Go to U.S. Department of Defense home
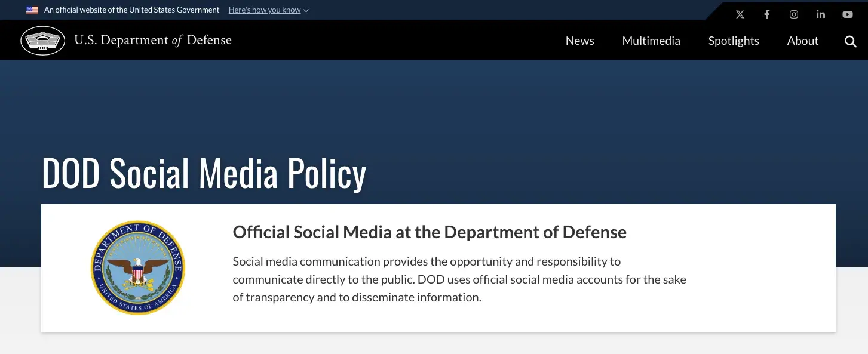Viewport: 868px width, 354px height. (x=153, y=40)
